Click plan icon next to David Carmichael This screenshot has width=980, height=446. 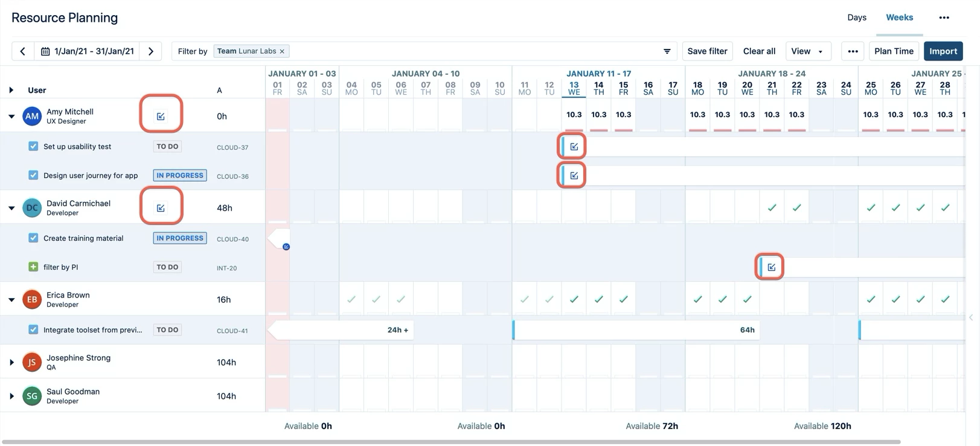pyautogui.click(x=161, y=208)
